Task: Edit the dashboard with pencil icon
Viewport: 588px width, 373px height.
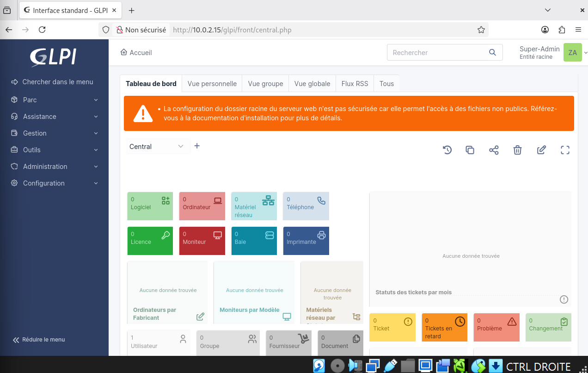Action: (x=541, y=150)
